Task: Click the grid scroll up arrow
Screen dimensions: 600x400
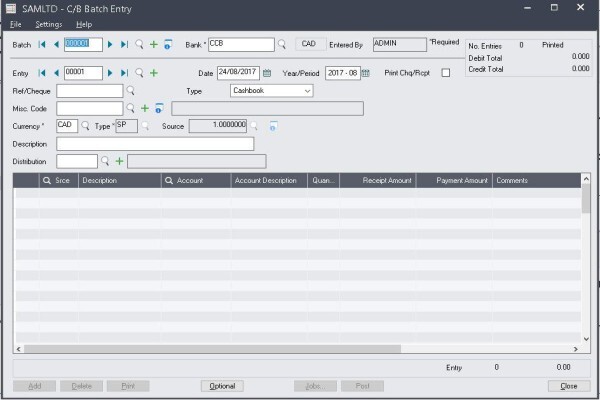Action: 586,179
